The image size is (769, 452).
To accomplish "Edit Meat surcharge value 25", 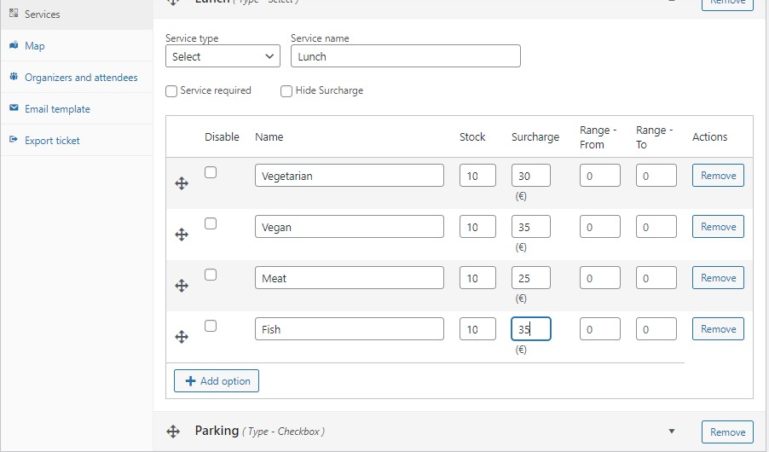I will coord(531,278).
